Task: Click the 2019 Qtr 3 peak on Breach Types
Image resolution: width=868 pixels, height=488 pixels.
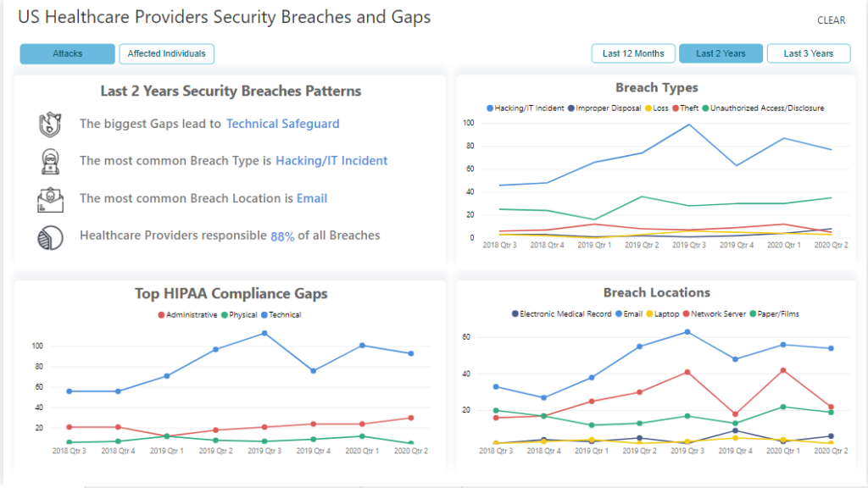Action: tap(689, 125)
